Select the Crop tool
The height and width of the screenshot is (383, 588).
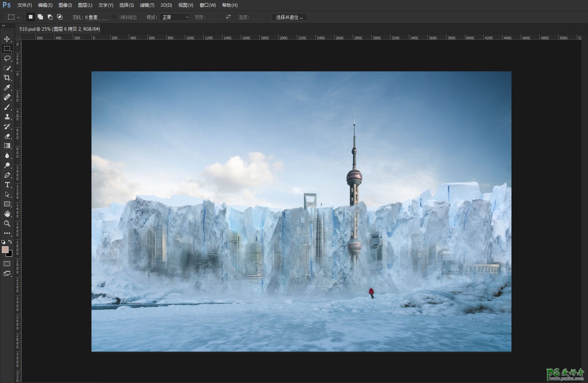point(7,78)
